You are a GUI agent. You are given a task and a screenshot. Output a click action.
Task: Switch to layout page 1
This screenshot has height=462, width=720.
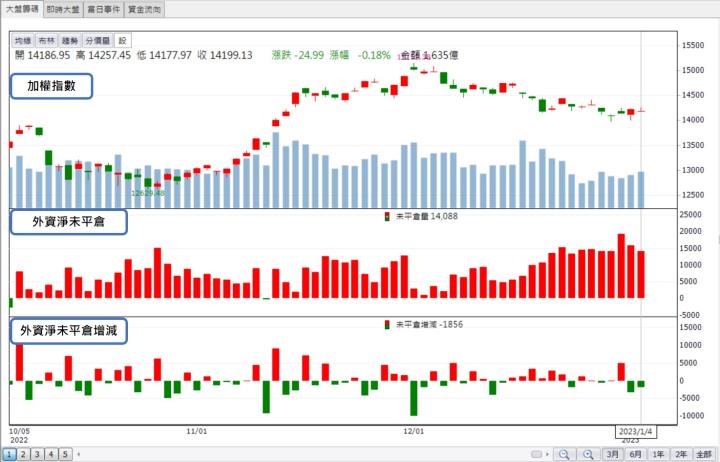pyautogui.click(x=9, y=454)
